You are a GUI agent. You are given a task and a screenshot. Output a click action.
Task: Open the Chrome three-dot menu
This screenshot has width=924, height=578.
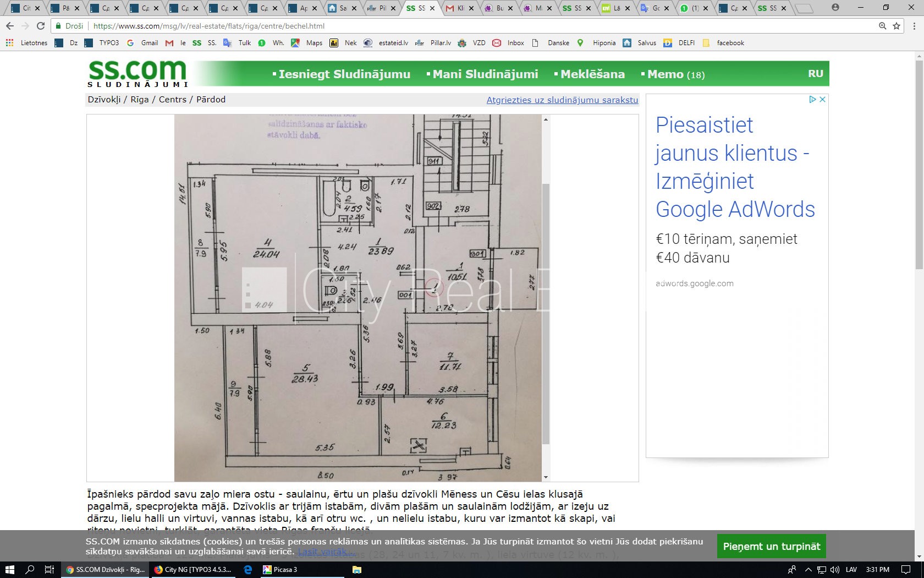pyautogui.click(x=914, y=26)
